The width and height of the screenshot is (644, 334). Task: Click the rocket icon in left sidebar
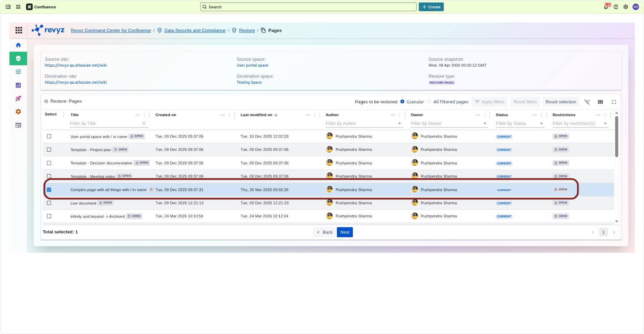coord(18,99)
